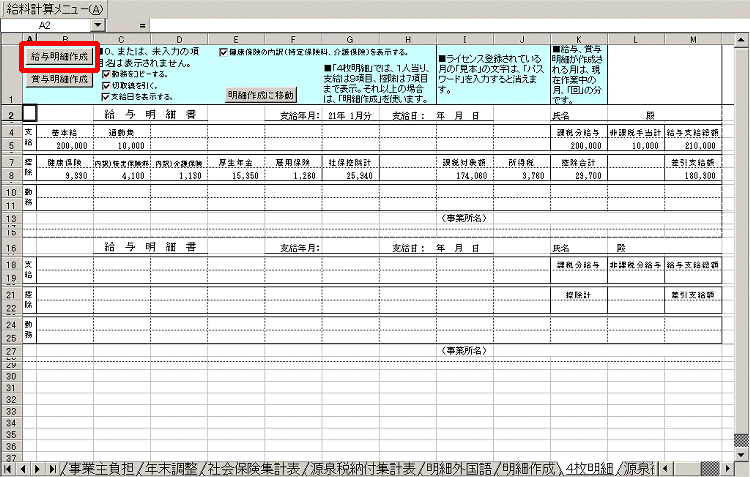Screen dimensions: 750x477
Task: Uncheck 健康保険の内訳 display checkbox
Action: click(223, 51)
